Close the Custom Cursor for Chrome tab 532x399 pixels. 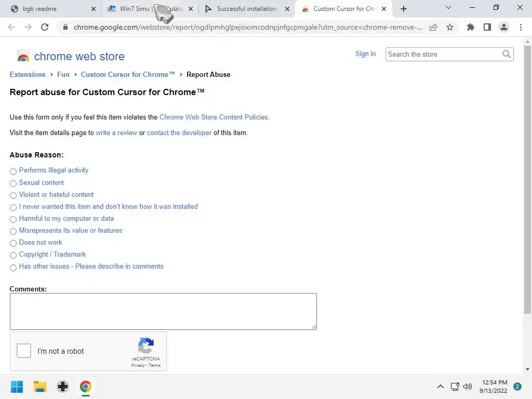[384, 9]
